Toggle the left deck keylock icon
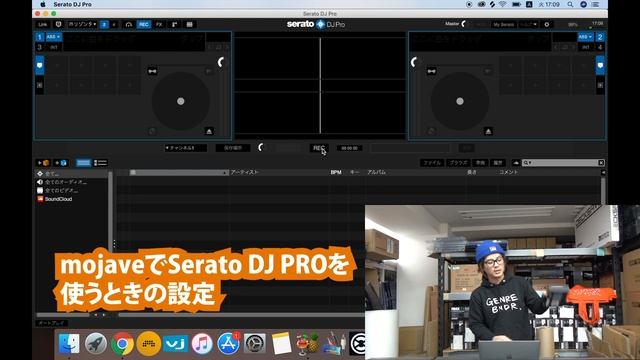The image size is (640, 360). 152,71
